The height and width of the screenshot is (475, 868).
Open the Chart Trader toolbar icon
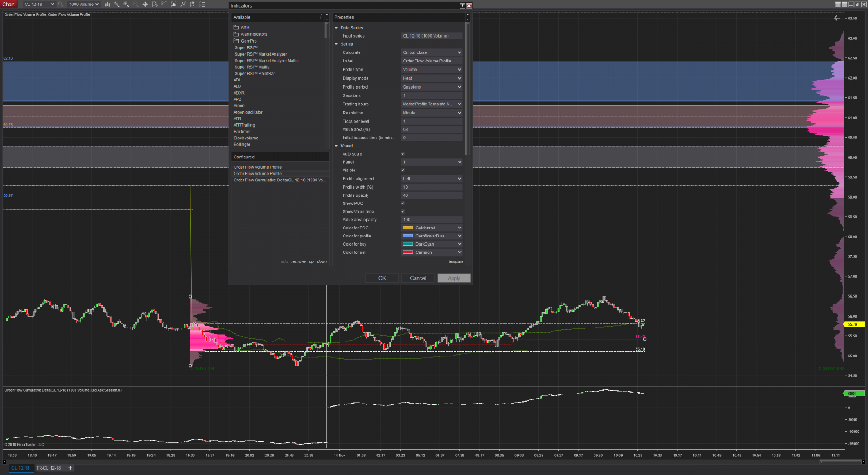click(x=164, y=5)
